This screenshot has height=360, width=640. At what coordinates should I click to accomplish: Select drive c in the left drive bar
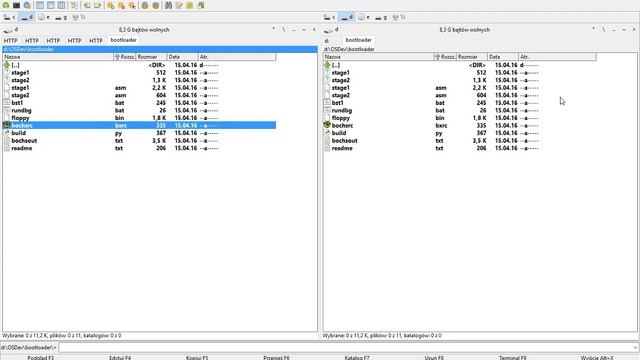pos(9,17)
